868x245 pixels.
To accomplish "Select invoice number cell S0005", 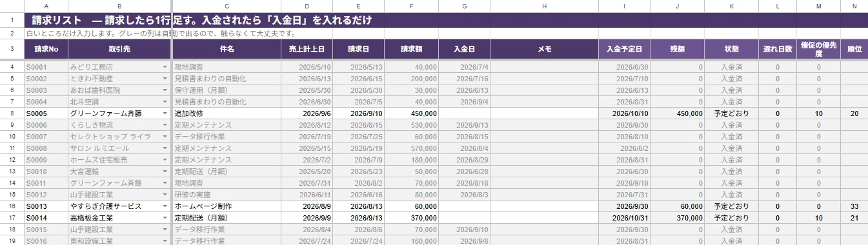I will [x=46, y=113].
